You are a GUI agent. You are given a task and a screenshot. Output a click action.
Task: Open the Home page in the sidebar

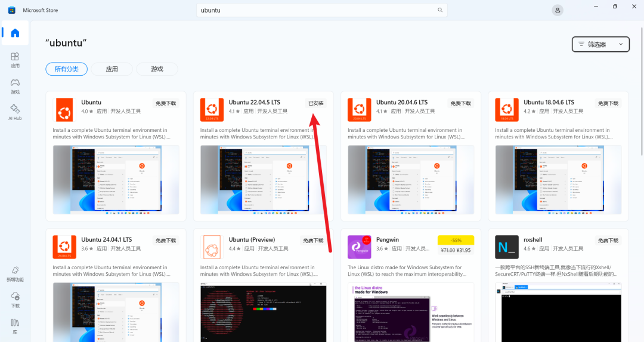tap(15, 33)
